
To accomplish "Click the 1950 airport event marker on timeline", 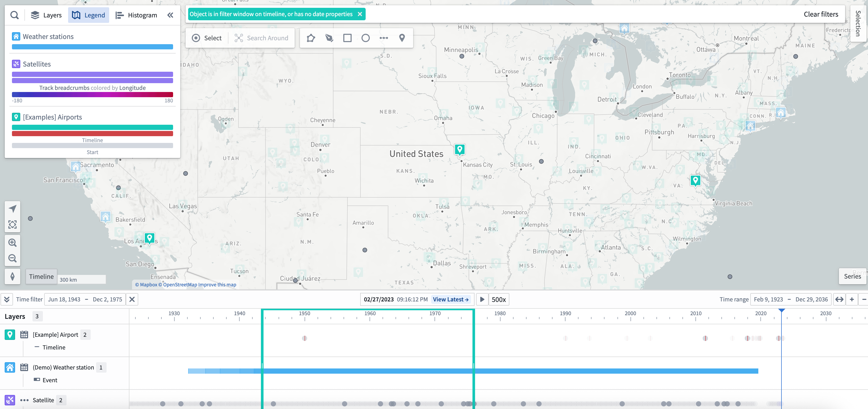I will (304, 338).
